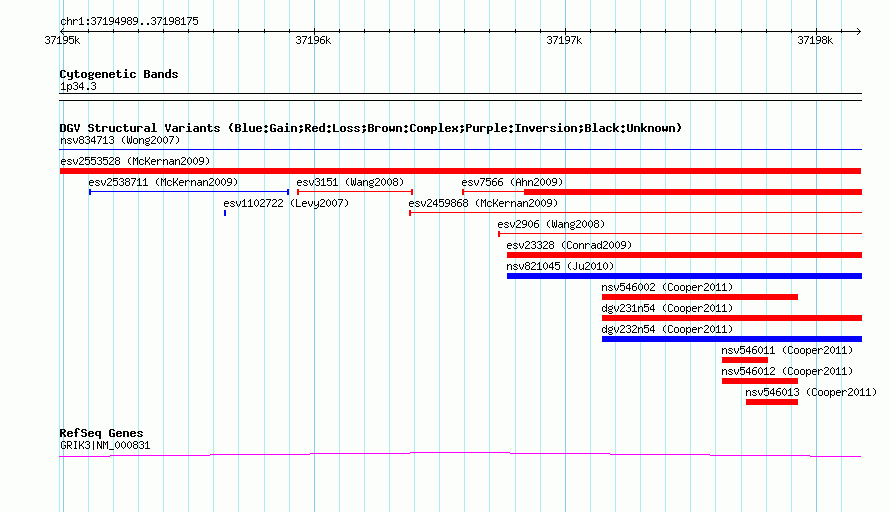Click the short red nsv546011 bar
Viewport: 890px width, 512px height.
(x=745, y=360)
